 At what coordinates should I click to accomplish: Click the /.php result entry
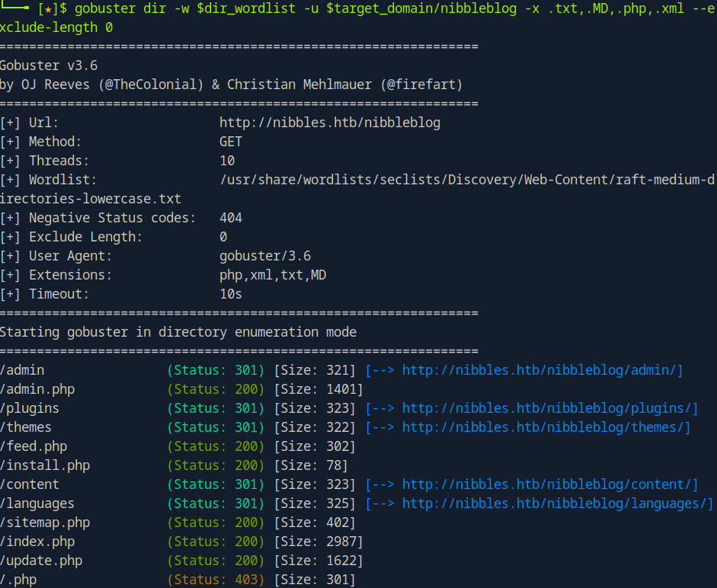tap(18, 580)
